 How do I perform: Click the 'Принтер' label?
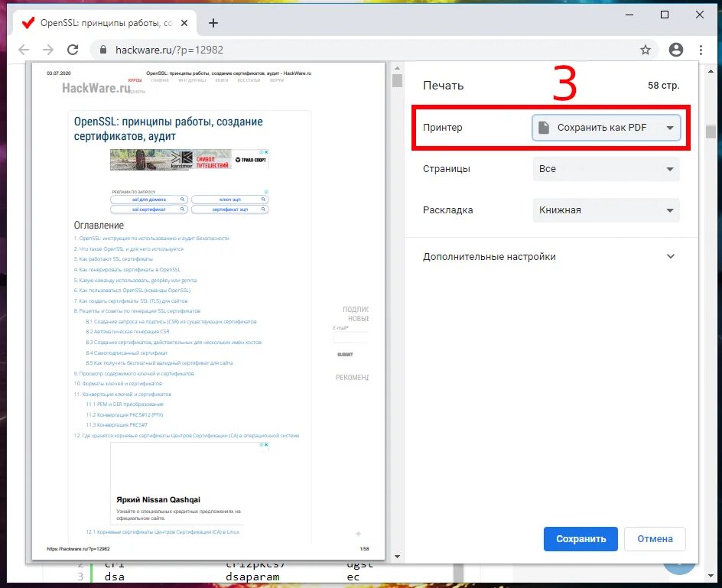pos(443,128)
